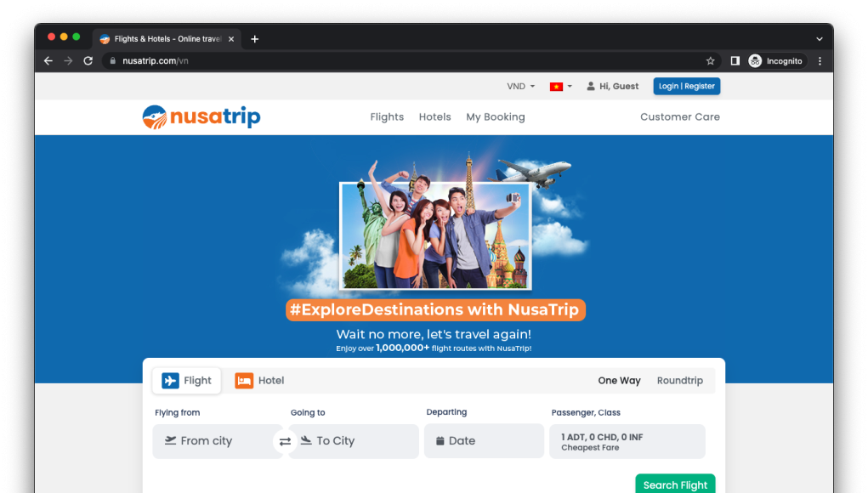Click the browser forward arrow
The height and width of the screenshot is (493, 868).
(68, 61)
